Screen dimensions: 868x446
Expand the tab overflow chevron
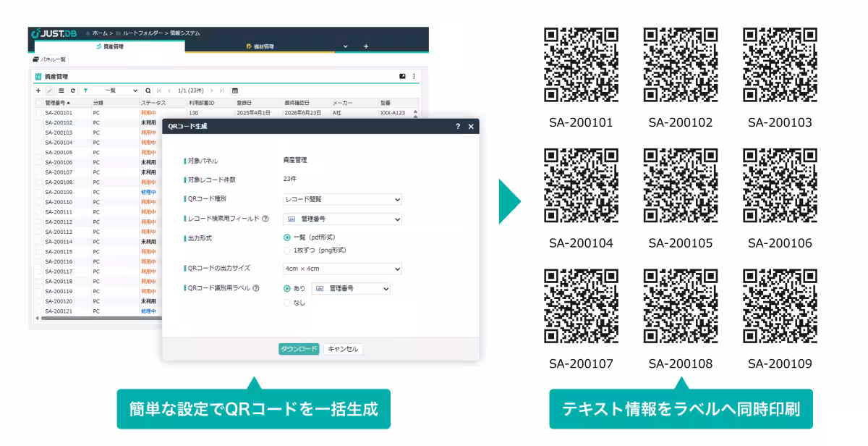coord(345,46)
